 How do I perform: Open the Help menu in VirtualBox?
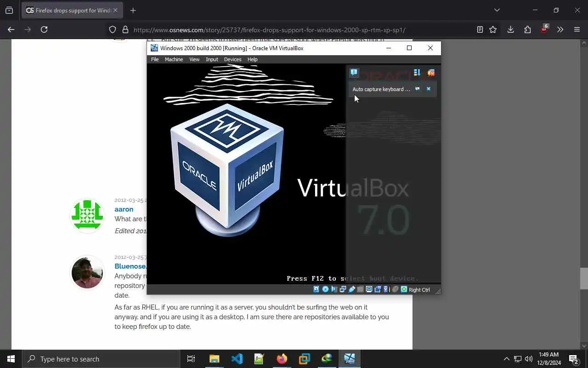252,59
